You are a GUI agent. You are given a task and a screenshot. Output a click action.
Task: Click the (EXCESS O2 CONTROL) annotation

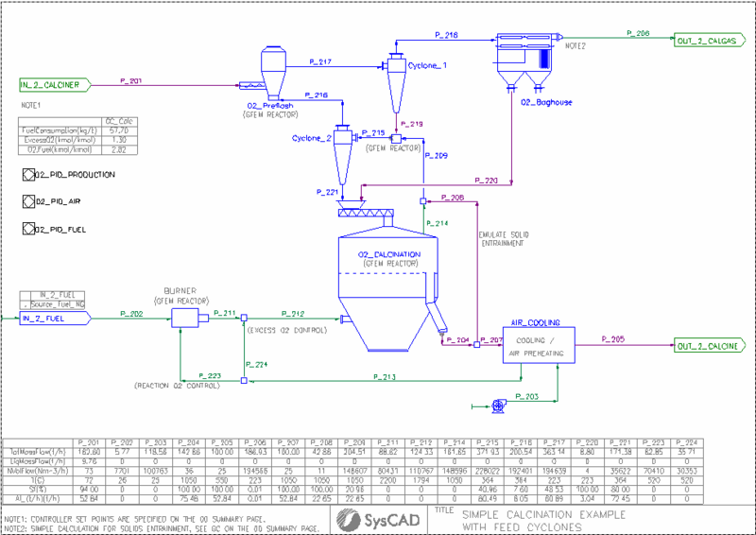287,331
